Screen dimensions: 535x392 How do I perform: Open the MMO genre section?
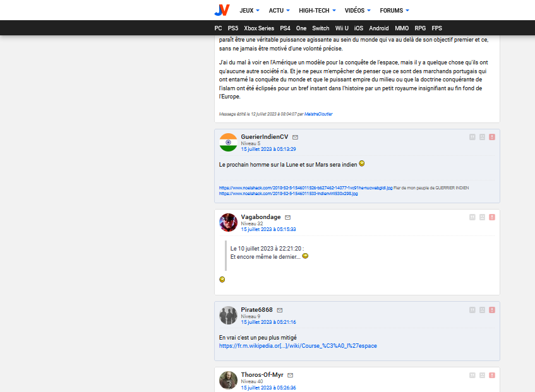(x=402, y=28)
